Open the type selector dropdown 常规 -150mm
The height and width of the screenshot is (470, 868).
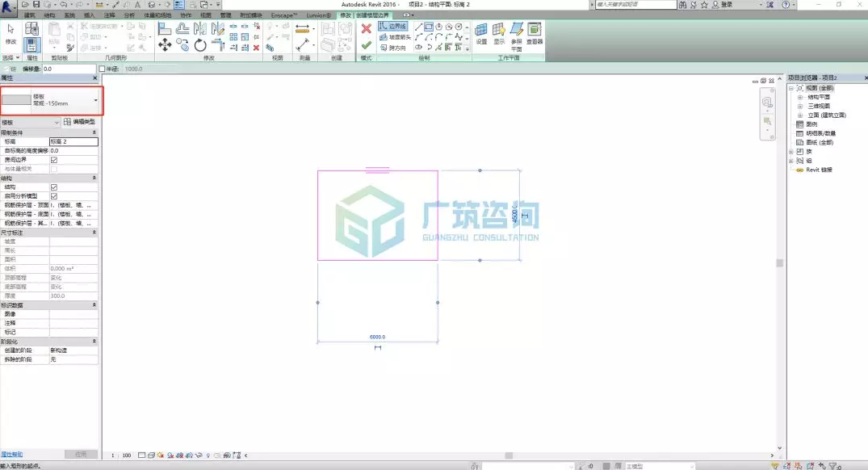[x=96, y=100]
